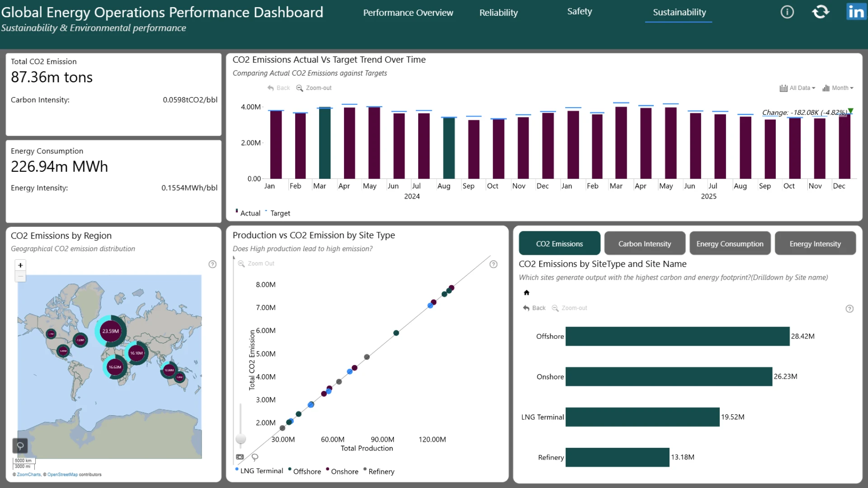This screenshot has width=868, height=488.
Task: Switch to the Reliability tab
Action: [499, 13]
